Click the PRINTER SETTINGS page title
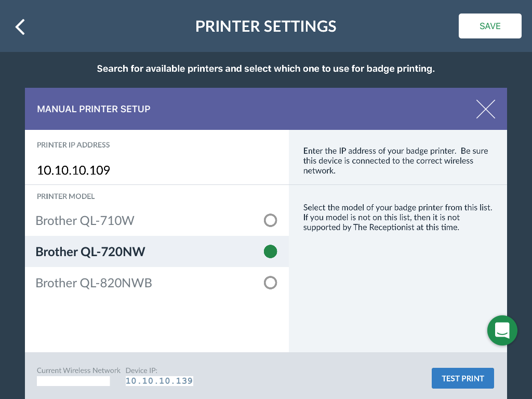 click(265, 26)
